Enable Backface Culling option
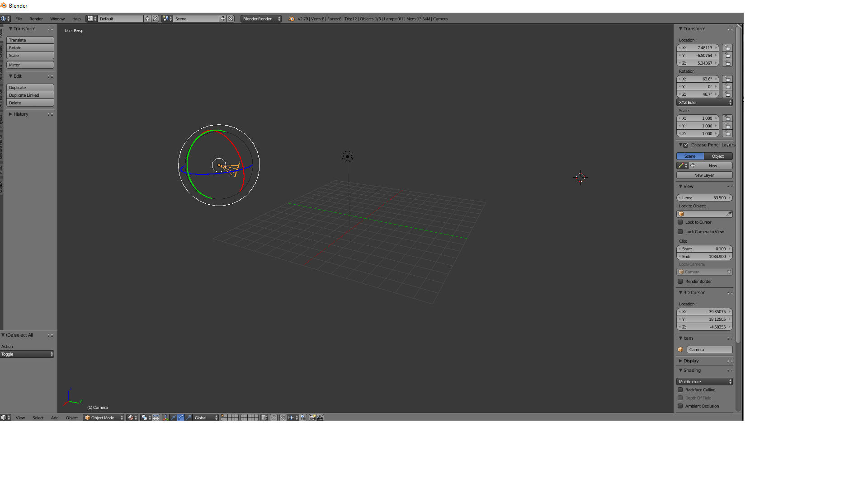The height and width of the screenshot is (488, 868). [680, 390]
